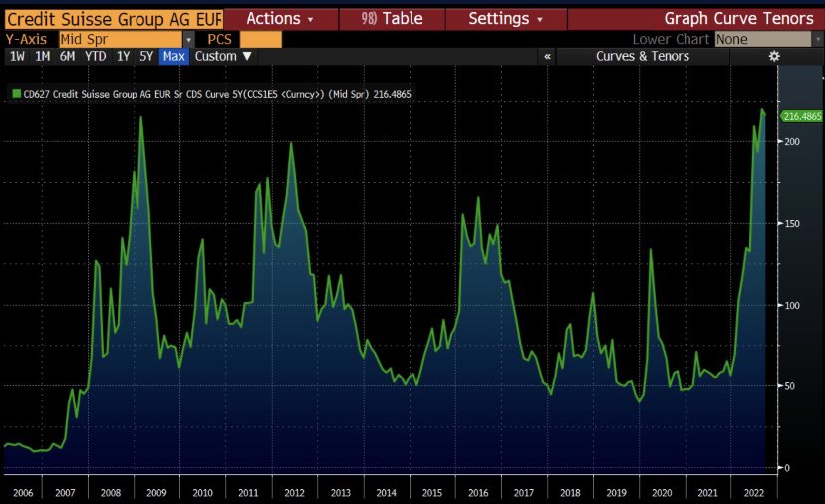Click the green legend color square

[x=16, y=93]
